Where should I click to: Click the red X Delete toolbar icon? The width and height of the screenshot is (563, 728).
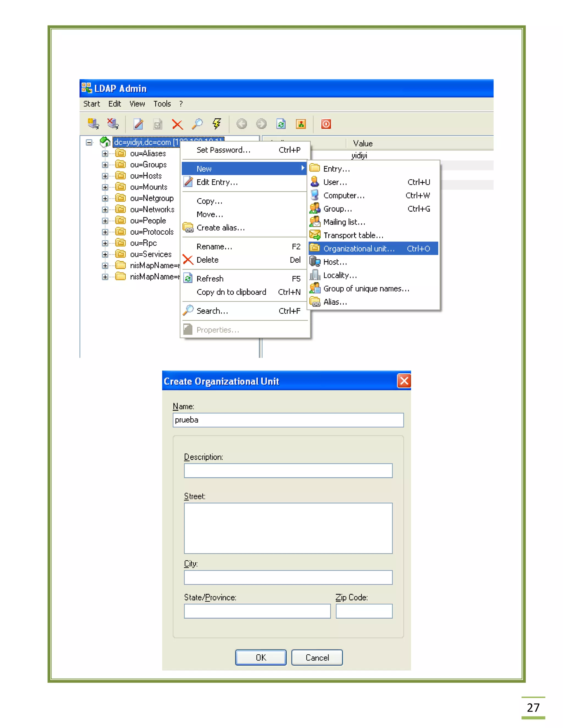pyautogui.click(x=177, y=125)
